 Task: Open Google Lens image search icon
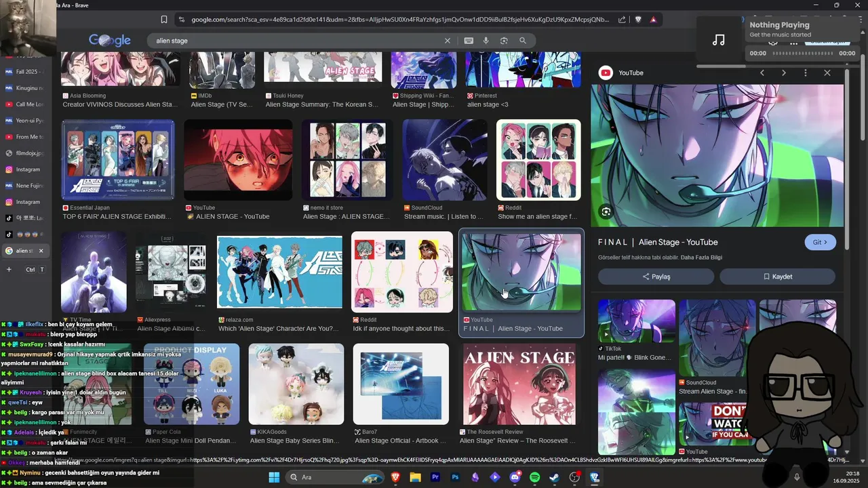504,41
